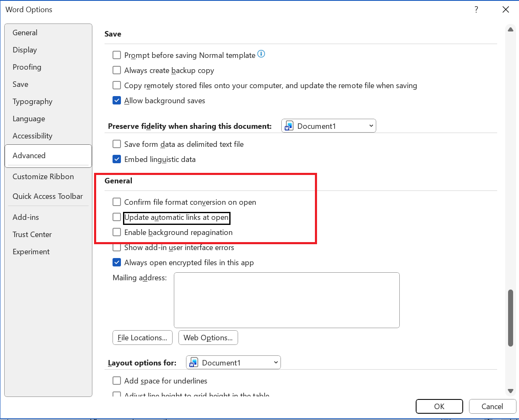
Task: Open the Language category
Action: [48, 119]
